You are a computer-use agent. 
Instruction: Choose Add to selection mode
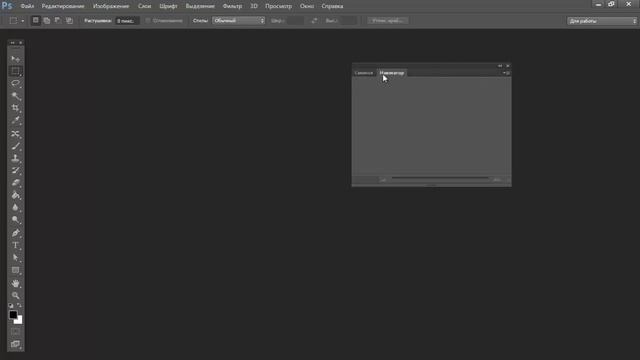pyautogui.click(x=47, y=20)
